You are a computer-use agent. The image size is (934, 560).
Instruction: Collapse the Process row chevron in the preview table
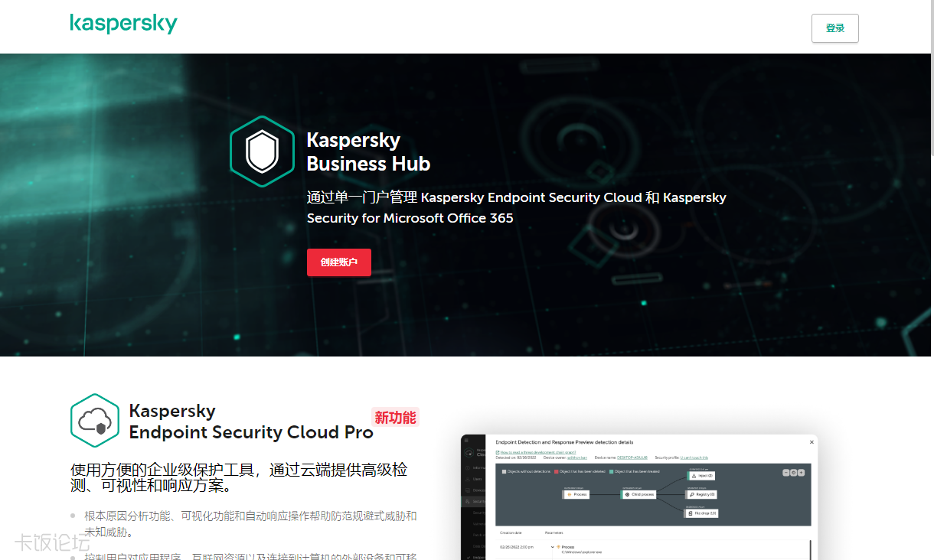(x=553, y=547)
